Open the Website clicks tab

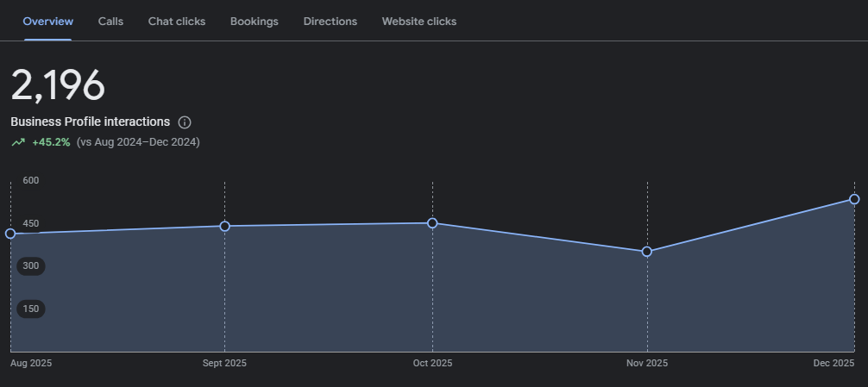coord(419,22)
